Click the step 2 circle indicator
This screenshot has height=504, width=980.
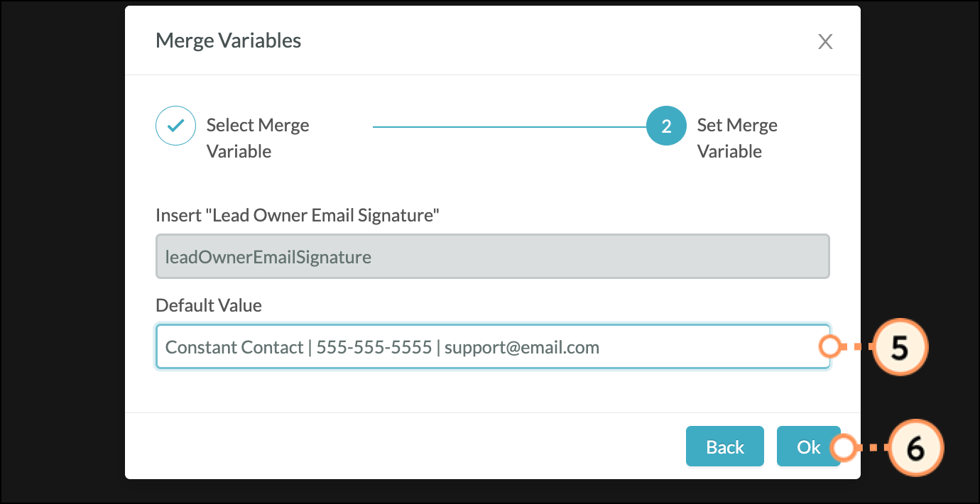coord(666,126)
